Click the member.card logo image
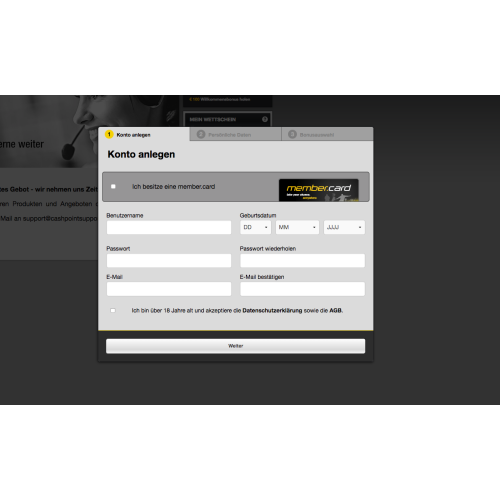500x500 pixels. tap(319, 190)
